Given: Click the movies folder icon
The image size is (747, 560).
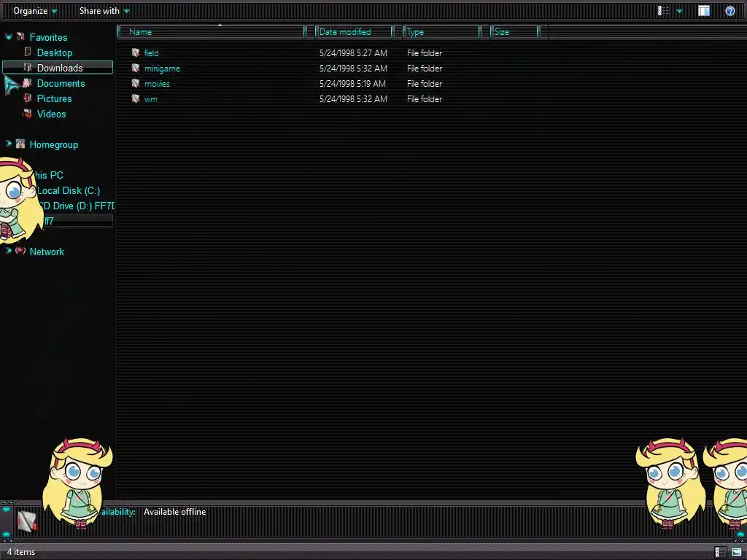Looking at the screenshot, I should click(x=136, y=83).
